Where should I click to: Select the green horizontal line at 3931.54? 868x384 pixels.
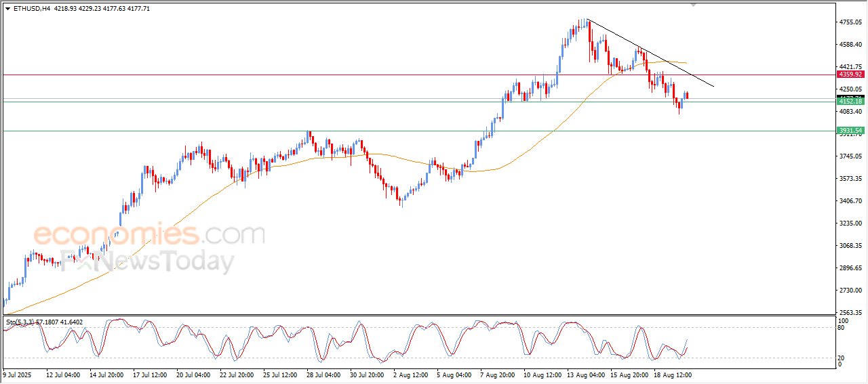[418, 131]
